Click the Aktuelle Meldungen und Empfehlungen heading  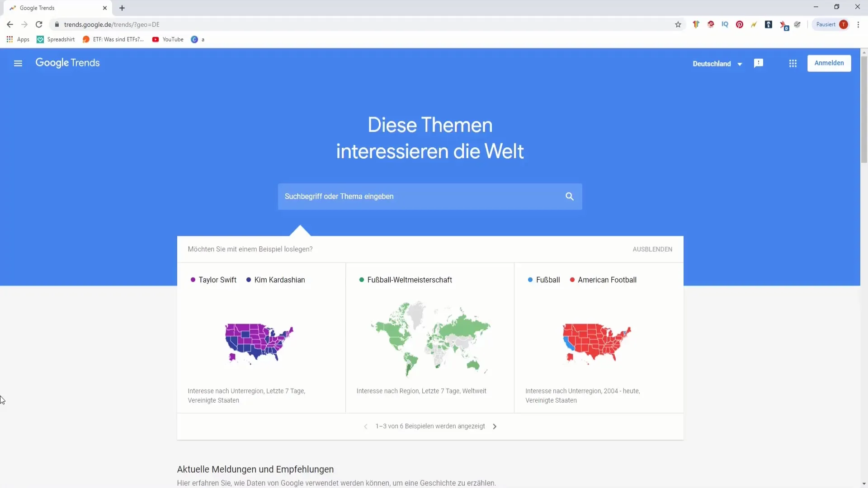(255, 469)
